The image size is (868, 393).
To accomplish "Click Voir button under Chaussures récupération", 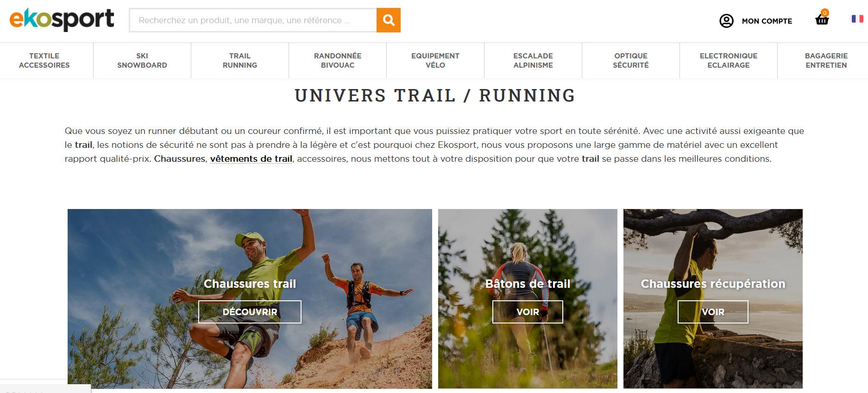I will click(x=713, y=312).
